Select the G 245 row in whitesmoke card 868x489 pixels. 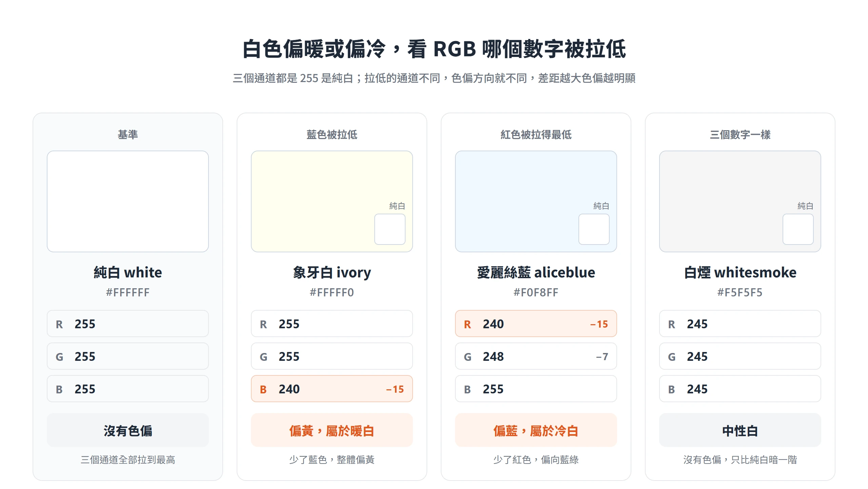(740, 356)
